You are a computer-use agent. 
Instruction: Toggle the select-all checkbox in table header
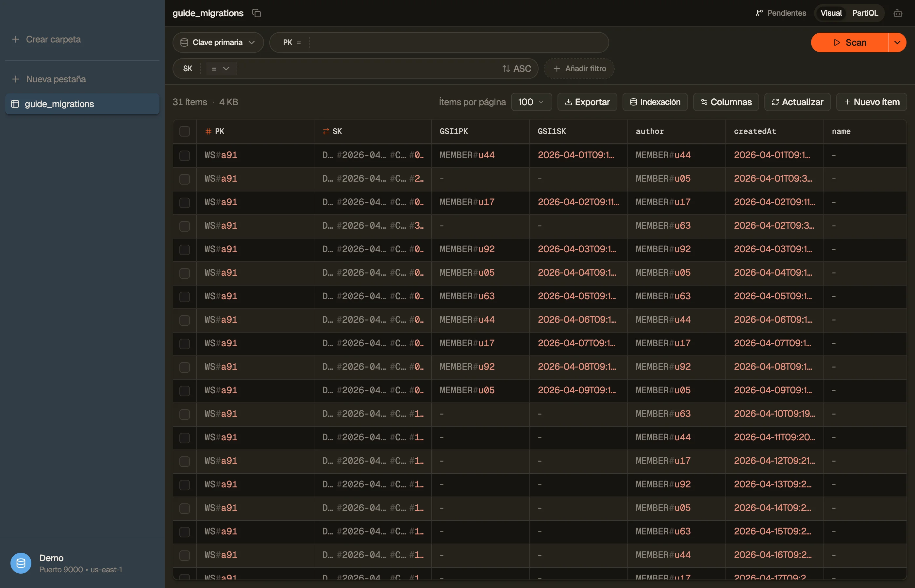pyautogui.click(x=184, y=131)
